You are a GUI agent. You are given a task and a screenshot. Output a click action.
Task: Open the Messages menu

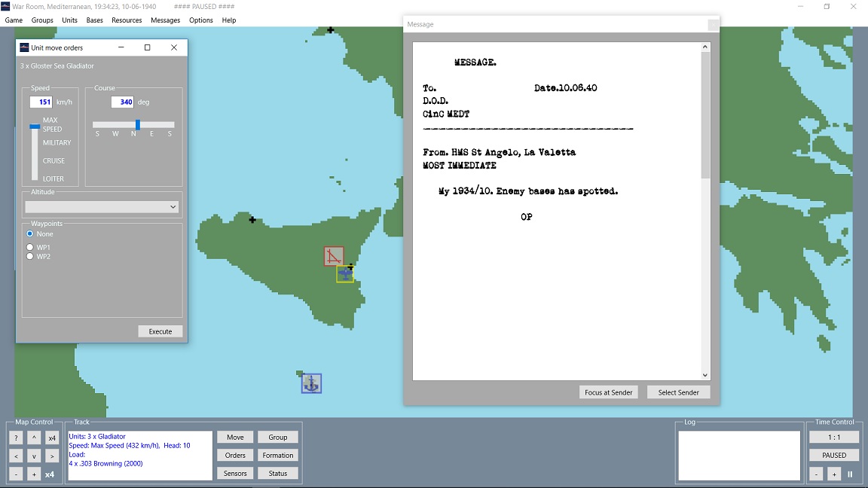coord(165,20)
